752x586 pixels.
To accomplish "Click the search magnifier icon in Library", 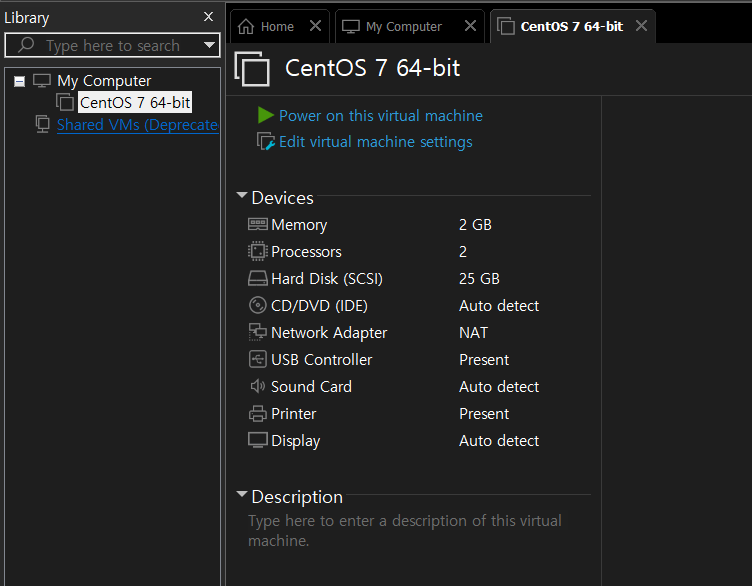I will click(x=26, y=45).
